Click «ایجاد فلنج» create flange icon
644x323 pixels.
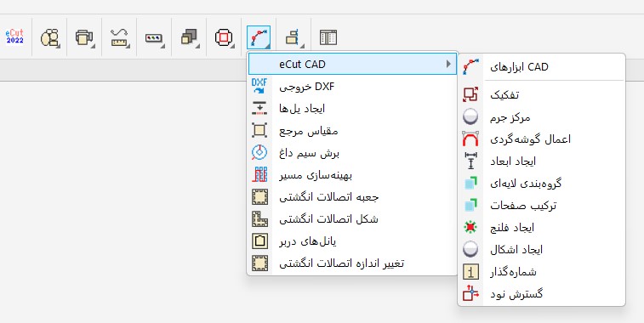[470, 227]
